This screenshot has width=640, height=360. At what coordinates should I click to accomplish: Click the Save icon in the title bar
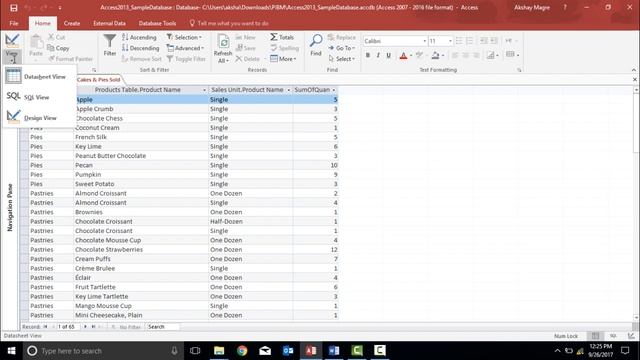tap(13, 8)
